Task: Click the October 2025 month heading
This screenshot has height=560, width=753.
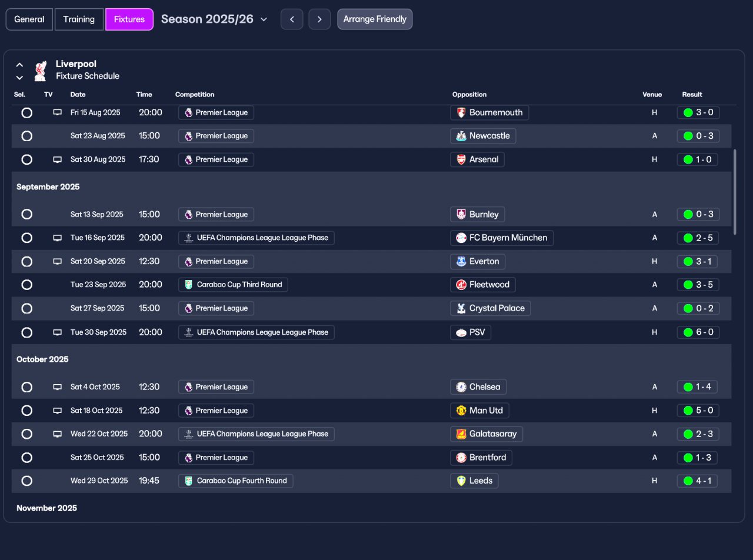Action: 42,359
